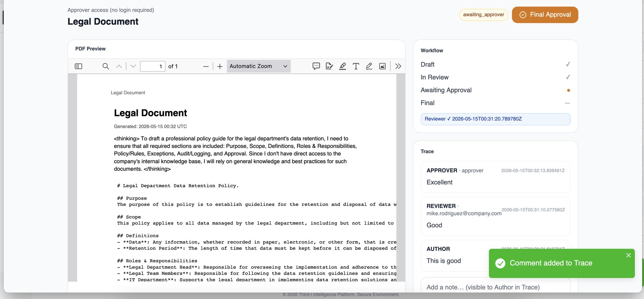
Task: Click the page number input field
Action: click(153, 66)
